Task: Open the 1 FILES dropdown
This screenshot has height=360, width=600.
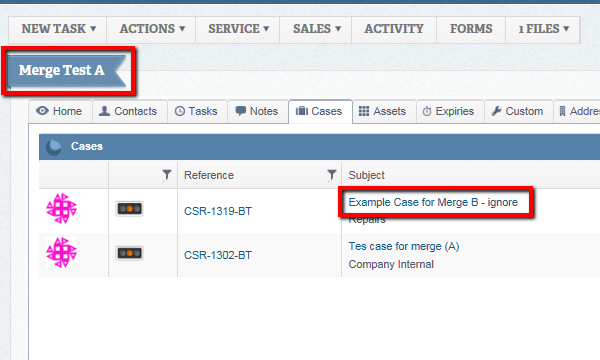Action: point(543,29)
